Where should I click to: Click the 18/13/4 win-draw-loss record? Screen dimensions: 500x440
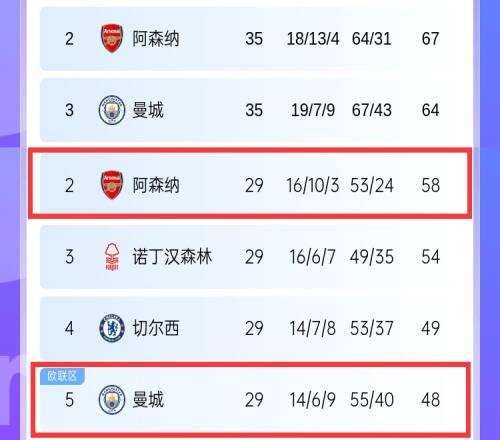[313, 39]
